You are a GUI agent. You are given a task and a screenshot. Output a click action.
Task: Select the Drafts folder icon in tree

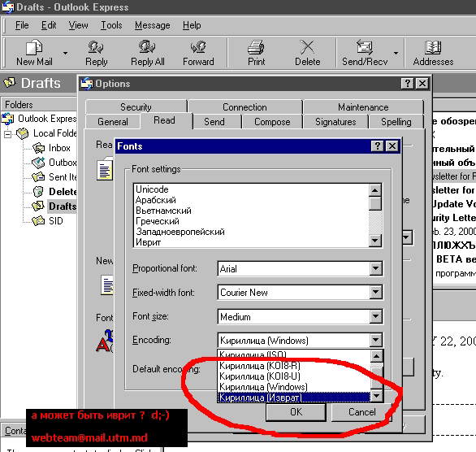pyautogui.click(x=38, y=206)
